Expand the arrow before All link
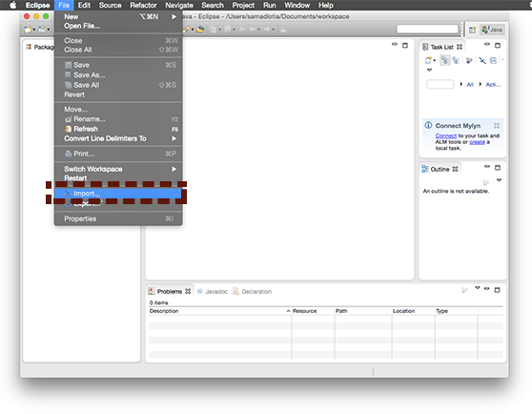 point(461,84)
